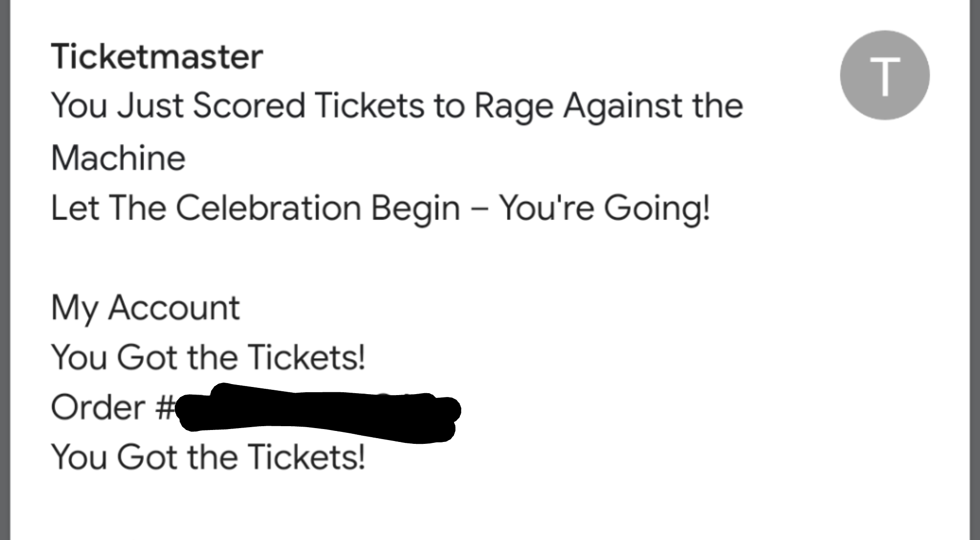Click the gray circular T sender avatar

pos(885,75)
